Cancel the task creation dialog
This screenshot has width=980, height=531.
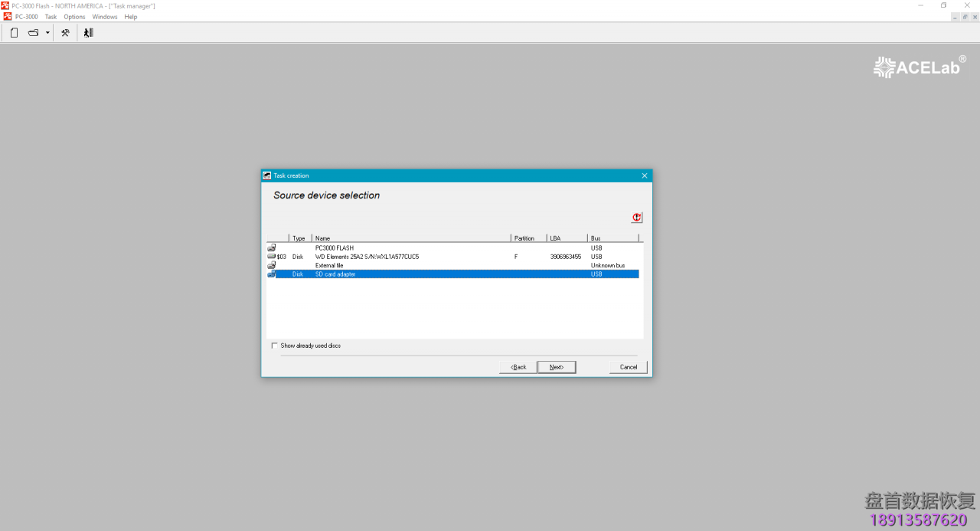[x=629, y=367]
